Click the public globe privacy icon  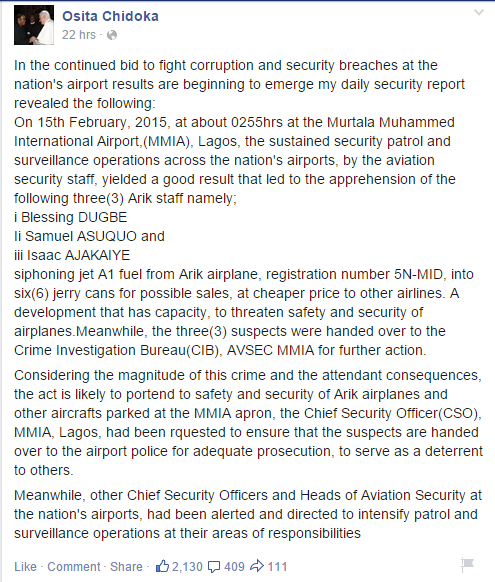coord(112,35)
